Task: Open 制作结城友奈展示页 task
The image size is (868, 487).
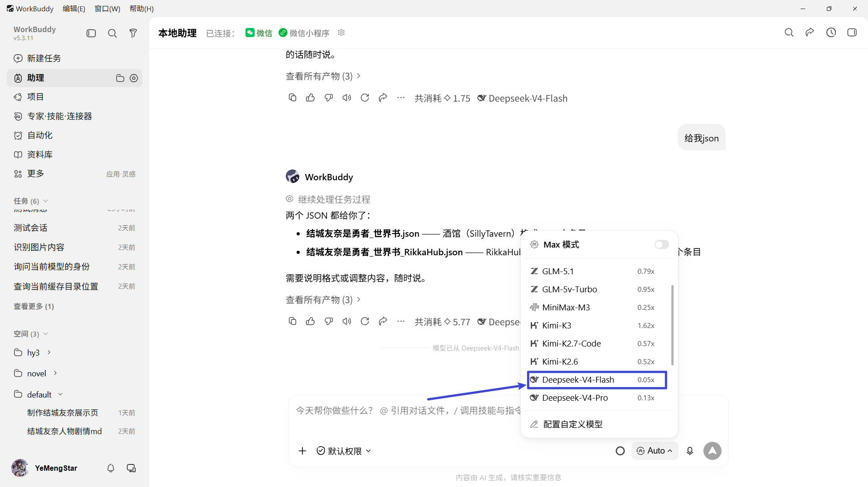Action: (x=75, y=412)
